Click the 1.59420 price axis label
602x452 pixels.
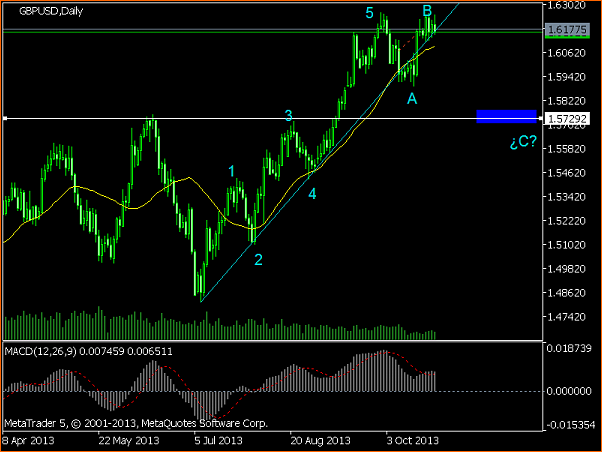[x=566, y=77]
